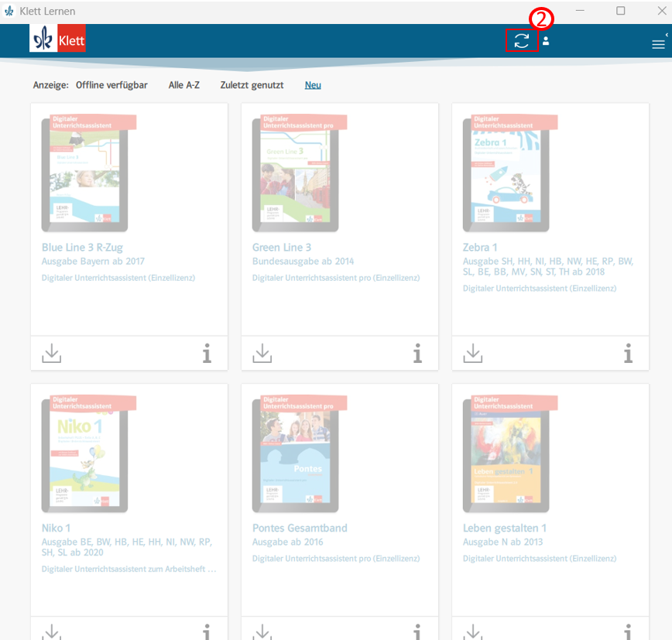
Task: Sort the list by Alle A-Z
Action: click(183, 85)
